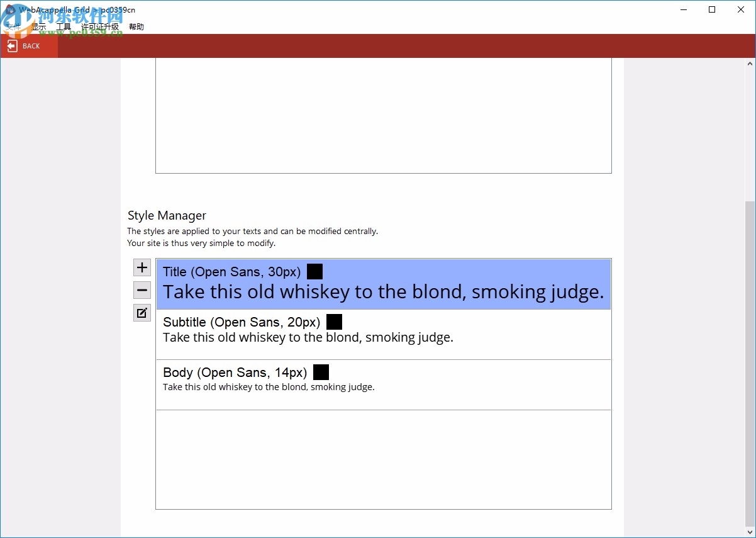Edit the selected style with the pencil icon
Screen dimensions: 756x538
[142, 313]
